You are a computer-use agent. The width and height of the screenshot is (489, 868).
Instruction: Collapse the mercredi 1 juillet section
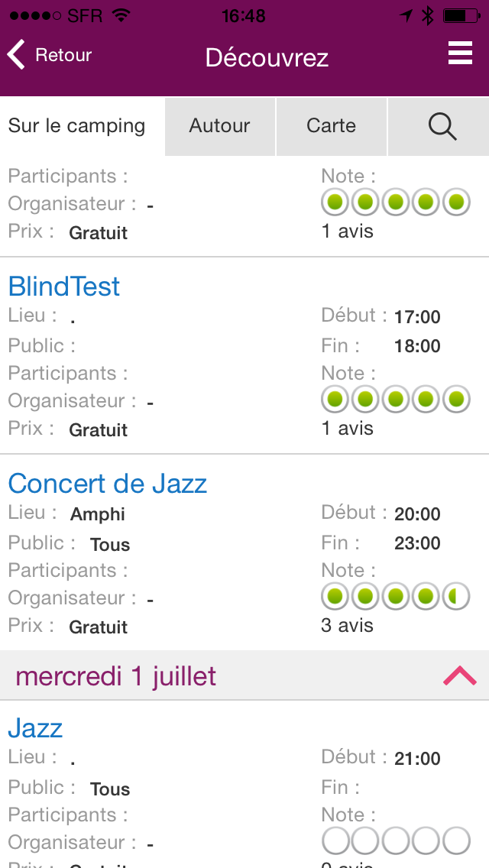tap(459, 675)
